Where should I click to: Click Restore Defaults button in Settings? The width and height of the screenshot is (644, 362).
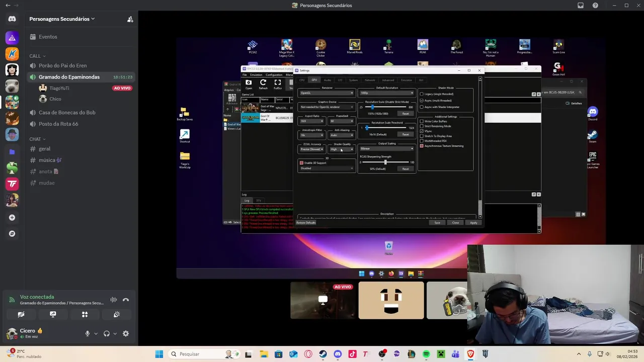click(306, 223)
